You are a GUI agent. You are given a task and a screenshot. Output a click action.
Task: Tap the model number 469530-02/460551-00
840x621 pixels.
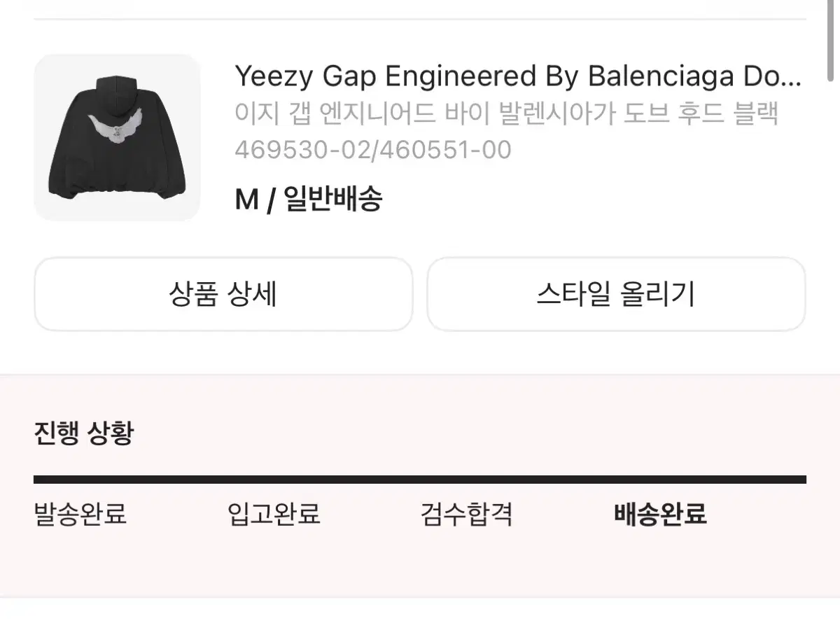(x=373, y=150)
